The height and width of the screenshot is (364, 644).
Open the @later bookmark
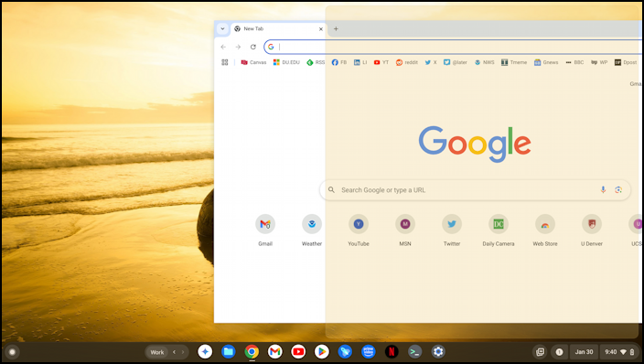tap(456, 62)
